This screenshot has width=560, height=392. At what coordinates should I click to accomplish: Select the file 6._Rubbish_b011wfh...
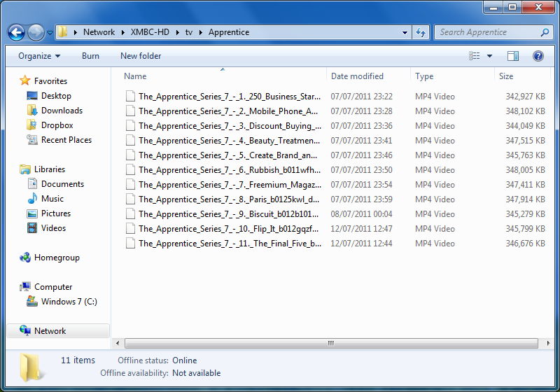230,170
